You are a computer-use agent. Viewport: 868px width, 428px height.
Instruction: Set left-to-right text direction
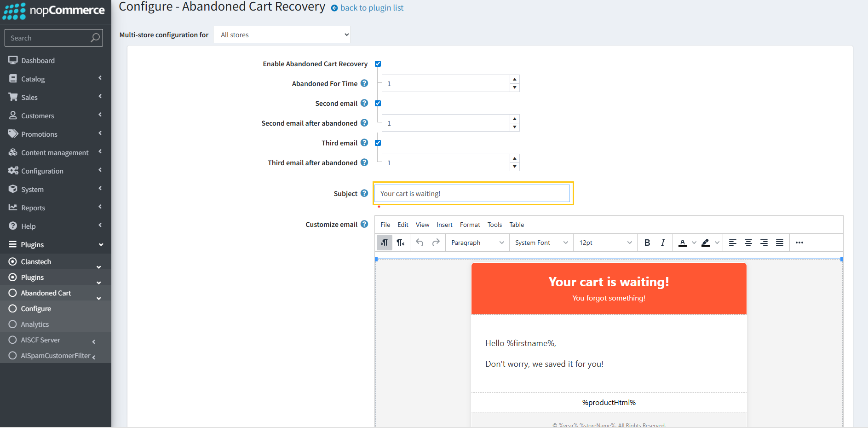(385, 243)
